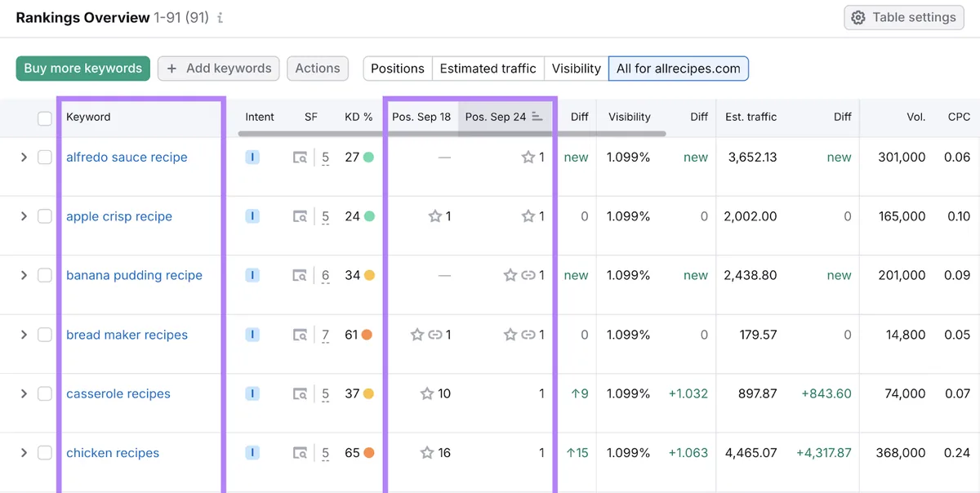This screenshot has height=493, width=980.
Task: Click intent badge for alfredo sauce recipe
Action: click(x=252, y=158)
